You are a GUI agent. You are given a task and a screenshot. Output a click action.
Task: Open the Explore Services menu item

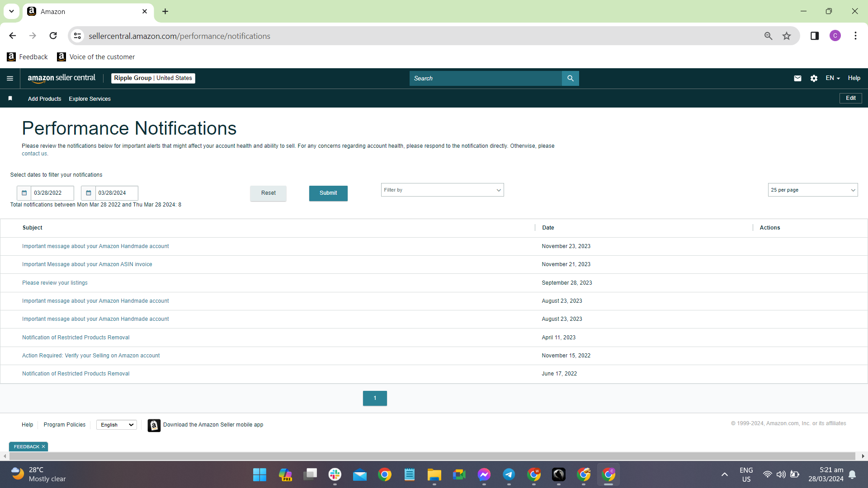(x=90, y=99)
